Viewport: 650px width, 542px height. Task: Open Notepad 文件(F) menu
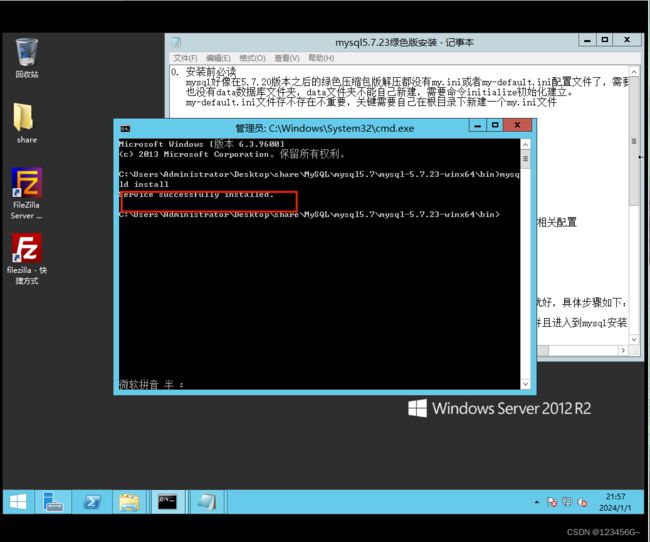(185, 58)
